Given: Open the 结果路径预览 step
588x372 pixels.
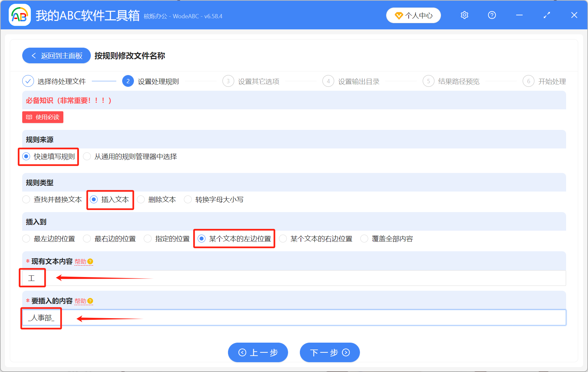Looking at the screenshot, I should (459, 81).
